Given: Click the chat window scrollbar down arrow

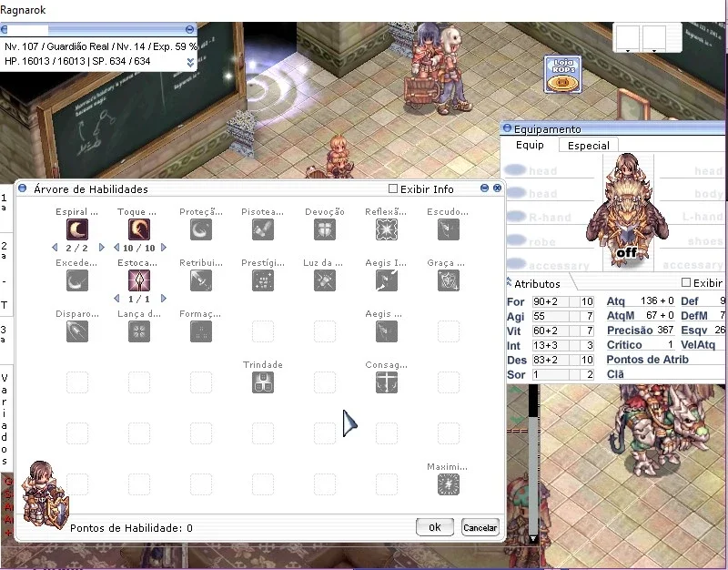Looking at the screenshot, I should [532, 539].
